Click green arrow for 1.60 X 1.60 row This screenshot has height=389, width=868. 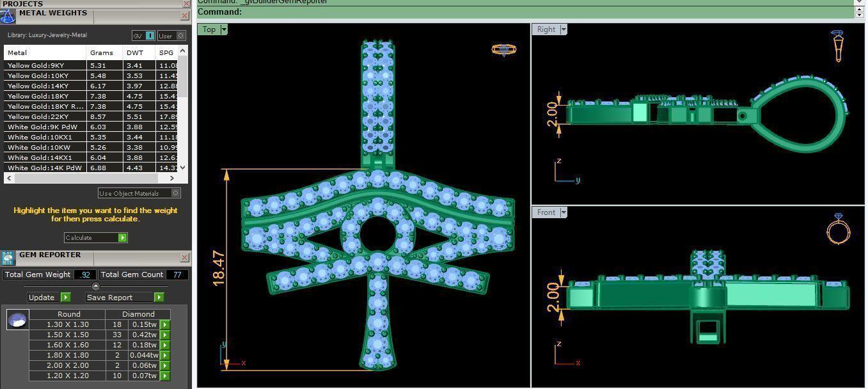point(165,345)
